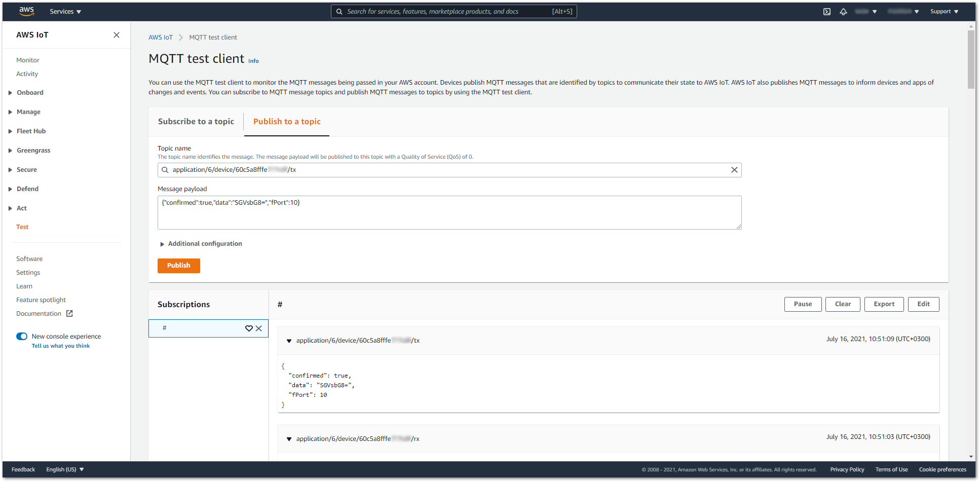
Task: Close the AWS IoT sidebar panel
Action: click(117, 35)
